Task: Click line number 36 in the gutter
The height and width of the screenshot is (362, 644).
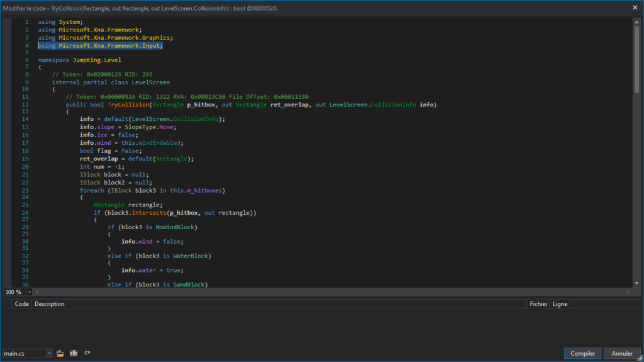Action: 25,285
